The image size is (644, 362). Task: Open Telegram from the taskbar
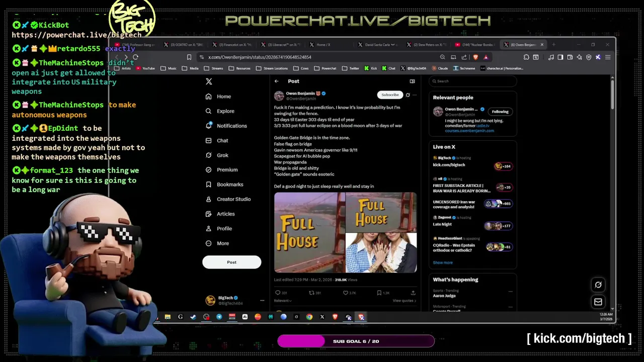219,317
